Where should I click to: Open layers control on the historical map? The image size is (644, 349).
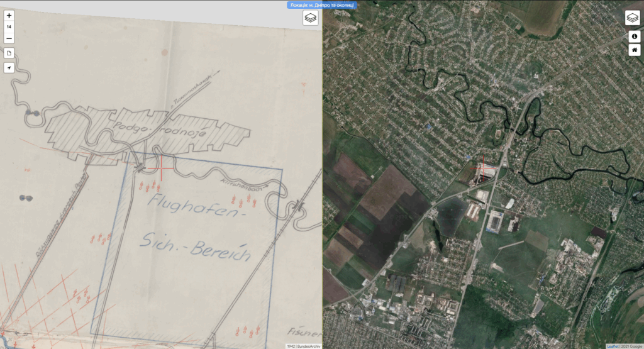coord(311,18)
